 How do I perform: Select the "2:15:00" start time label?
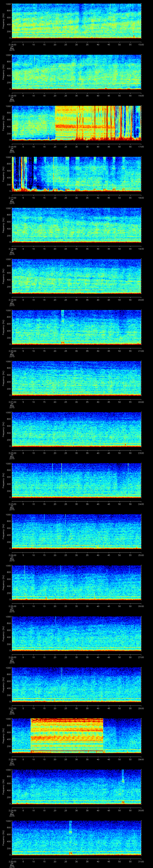click(x=12, y=96)
